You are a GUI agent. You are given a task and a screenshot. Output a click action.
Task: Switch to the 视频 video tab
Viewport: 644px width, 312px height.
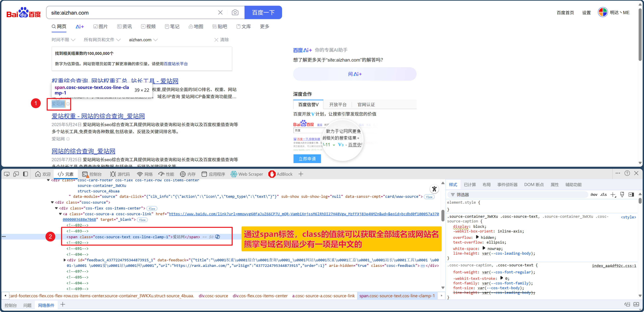pos(148,27)
